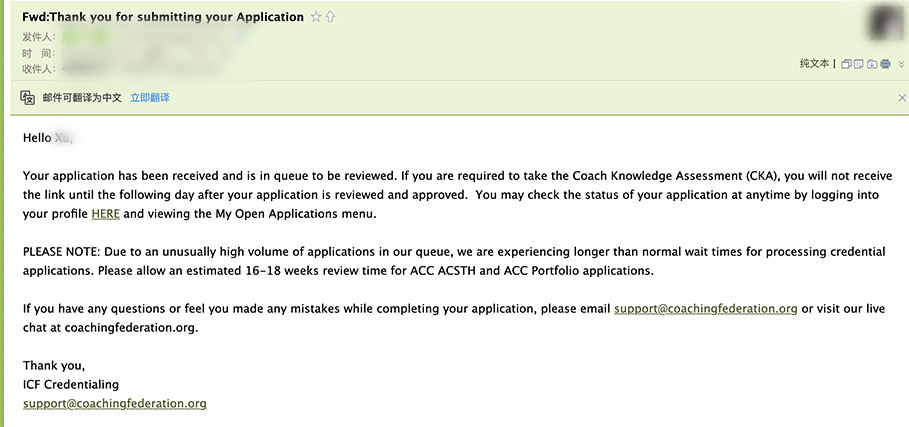Print this email using the printer icon
909x427 pixels.
pos(886,64)
